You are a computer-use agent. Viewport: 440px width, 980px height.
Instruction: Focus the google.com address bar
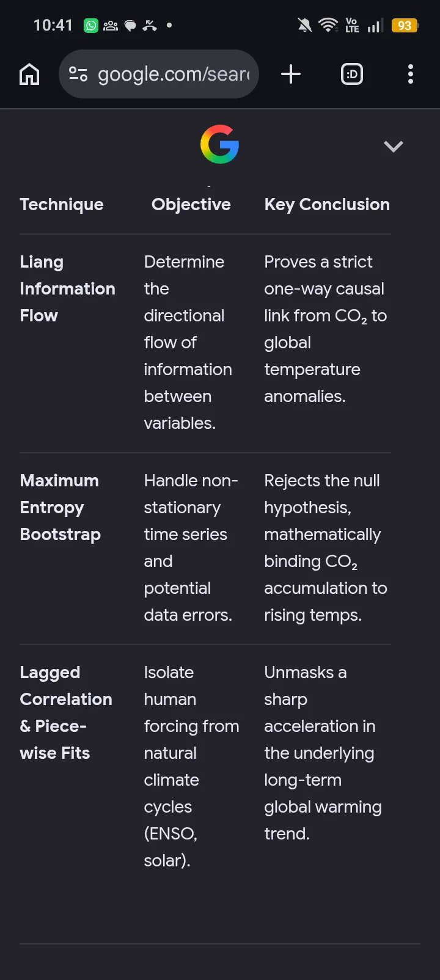point(159,75)
